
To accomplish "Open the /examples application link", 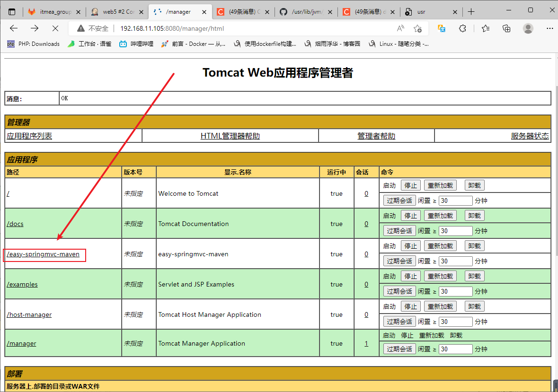I will coord(22,284).
